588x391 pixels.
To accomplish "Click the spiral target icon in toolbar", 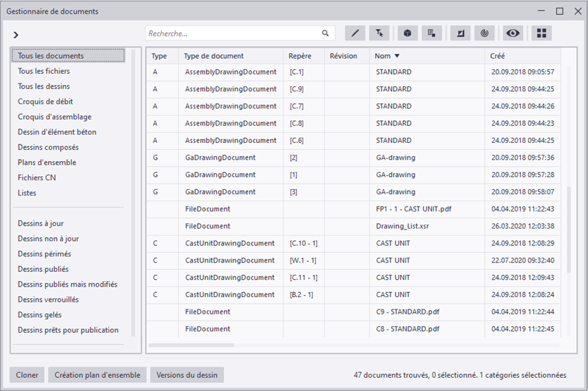I will [484, 33].
